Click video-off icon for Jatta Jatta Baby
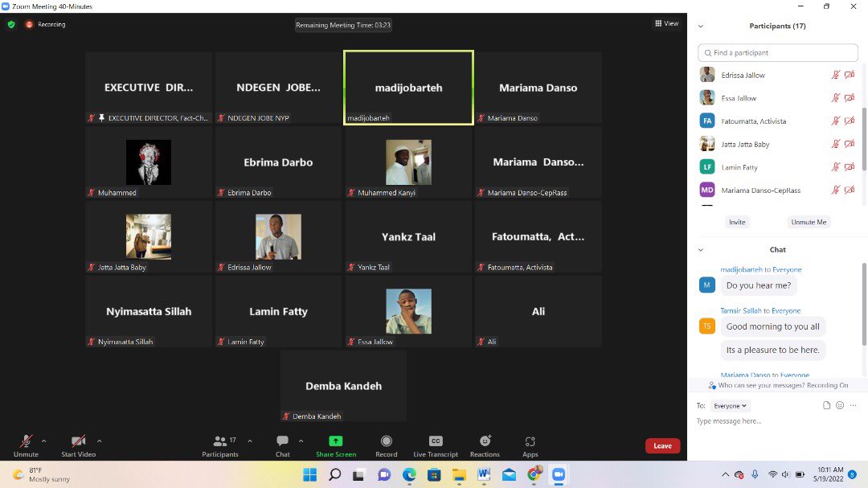The image size is (868, 488). coord(850,144)
